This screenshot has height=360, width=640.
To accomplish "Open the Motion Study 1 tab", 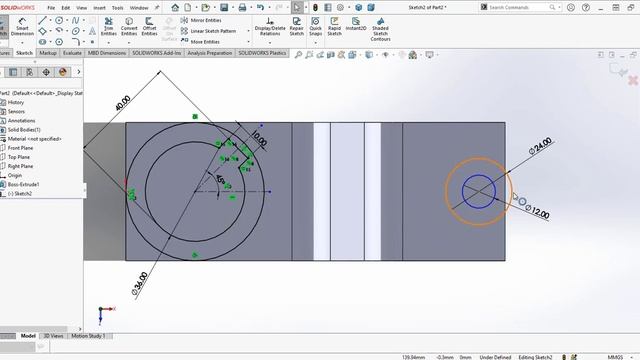I will click(x=88, y=336).
